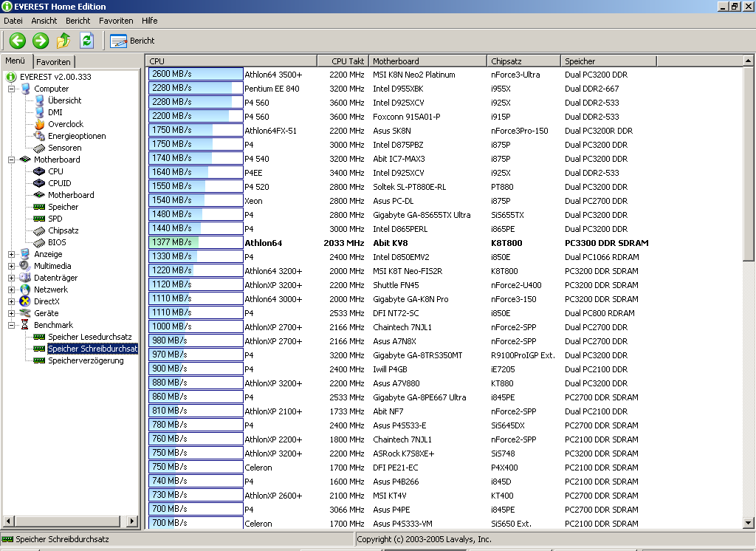This screenshot has width=756, height=551.
Task: Select the MSI K8N Neo2 Platinum cell
Action: coord(413,75)
